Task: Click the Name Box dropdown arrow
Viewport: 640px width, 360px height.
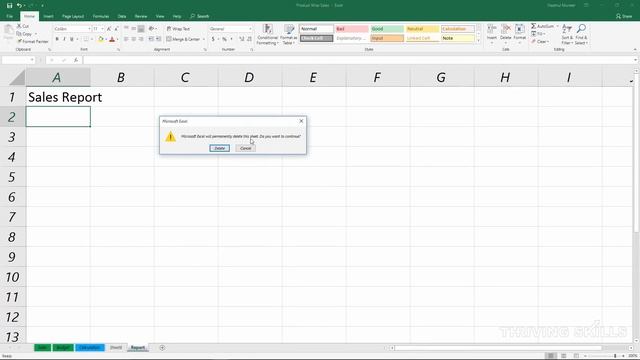Action: pyautogui.click(x=32, y=60)
